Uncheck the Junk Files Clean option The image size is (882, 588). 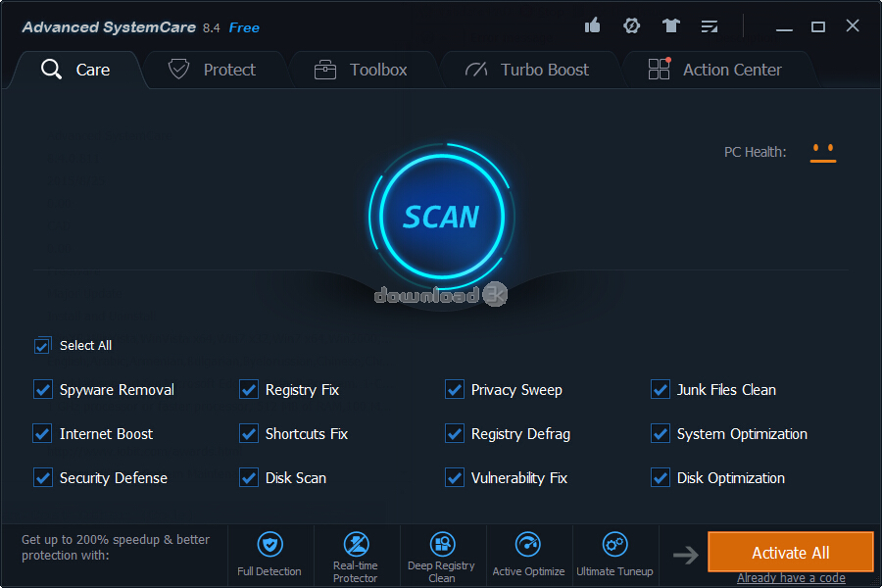coord(660,390)
